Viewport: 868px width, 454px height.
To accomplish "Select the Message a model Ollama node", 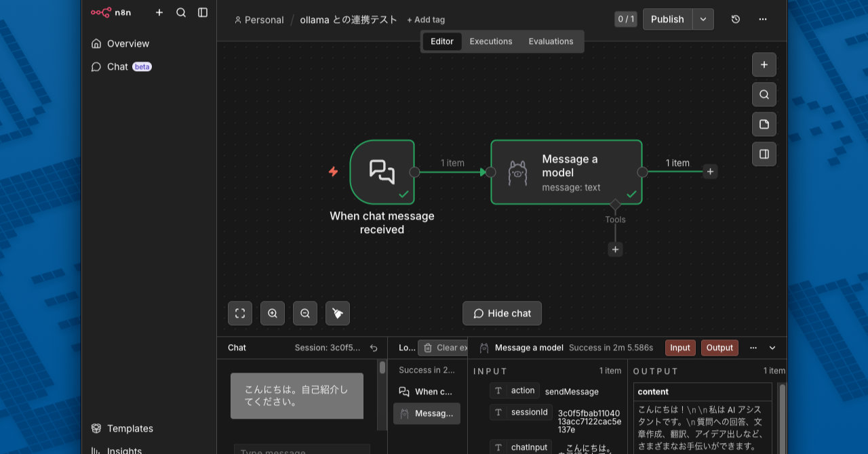I will click(x=566, y=172).
